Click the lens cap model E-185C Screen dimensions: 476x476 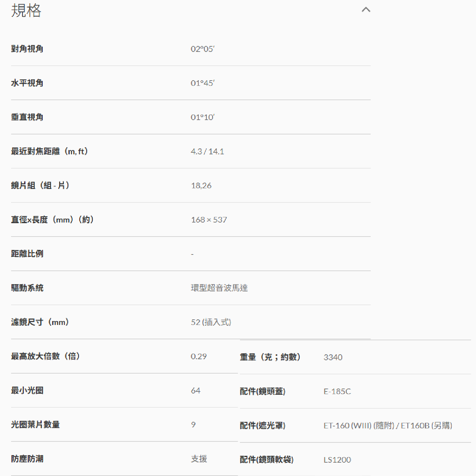(x=337, y=392)
